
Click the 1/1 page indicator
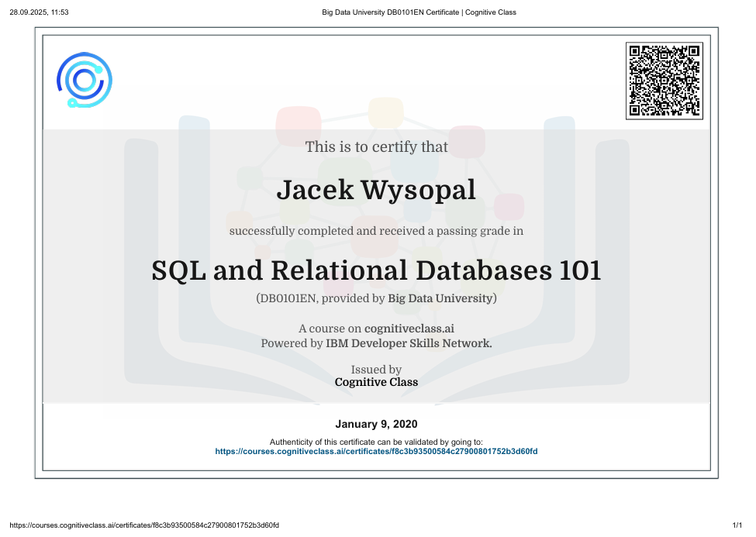(x=736, y=525)
